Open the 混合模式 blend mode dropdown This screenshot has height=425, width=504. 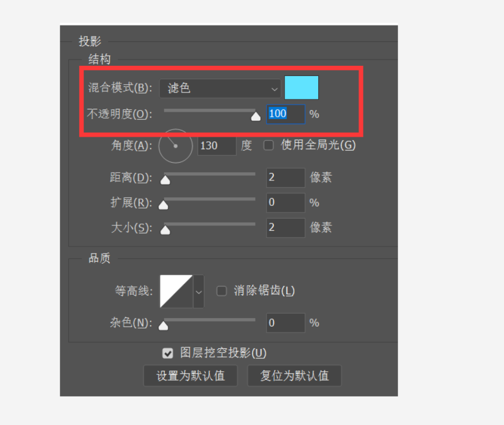click(220, 88)
